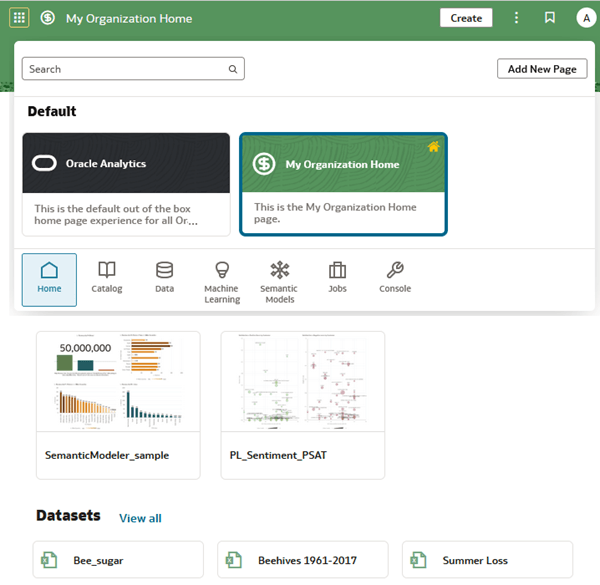Click the magnifier search icon
This screenshot has height=585, width=600.
233,69
